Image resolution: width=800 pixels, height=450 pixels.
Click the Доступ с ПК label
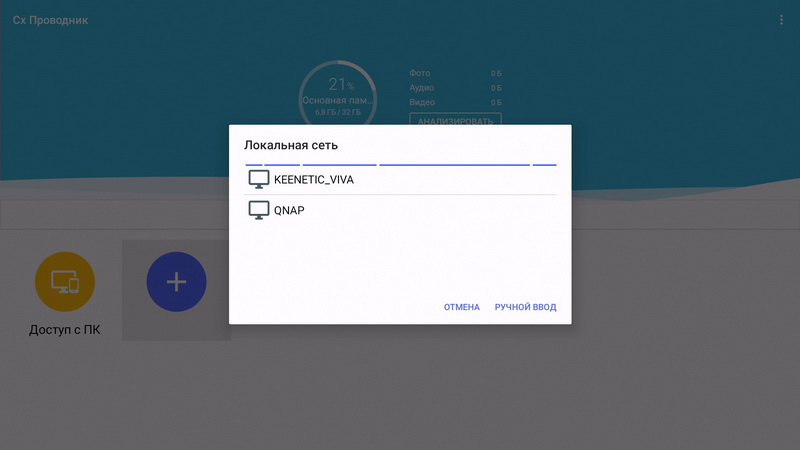(x=65, y=330)
